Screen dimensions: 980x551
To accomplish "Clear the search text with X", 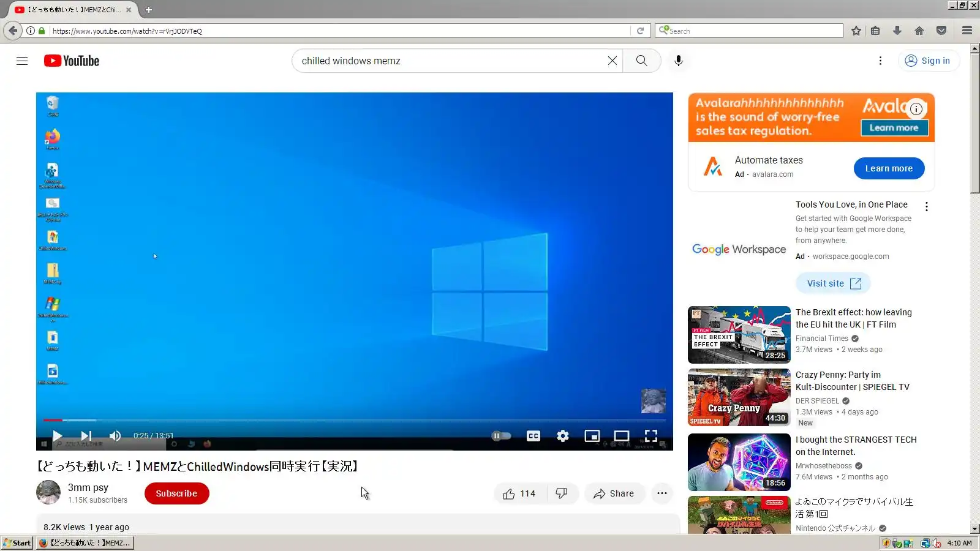I will [612, 61].
